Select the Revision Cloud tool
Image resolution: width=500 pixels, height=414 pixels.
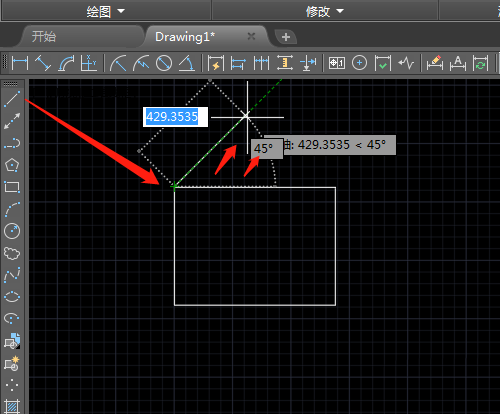click(12, 253)
